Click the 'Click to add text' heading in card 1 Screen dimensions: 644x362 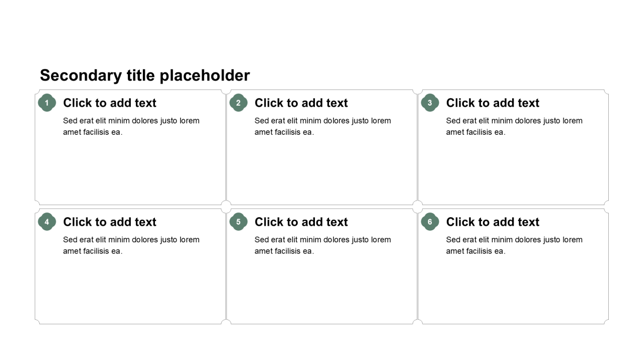110,103
